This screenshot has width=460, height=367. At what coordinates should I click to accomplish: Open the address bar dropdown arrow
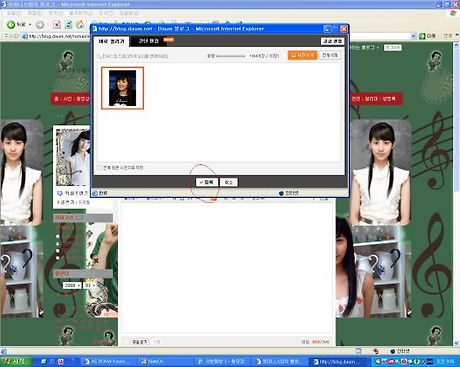pyautogui.click(x=413, y=36)
